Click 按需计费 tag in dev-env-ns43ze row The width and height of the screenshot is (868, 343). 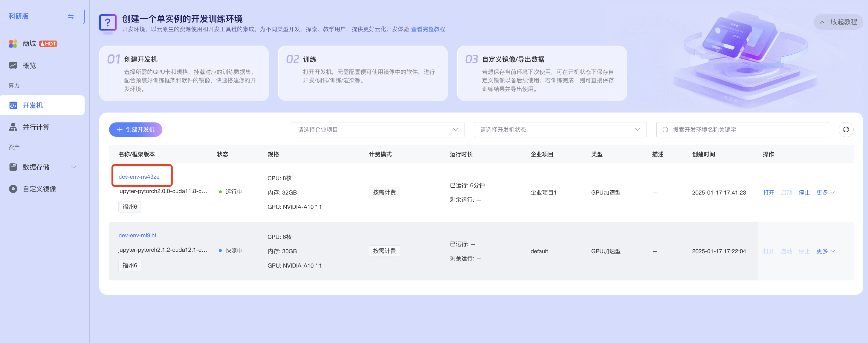click(384, 192)
